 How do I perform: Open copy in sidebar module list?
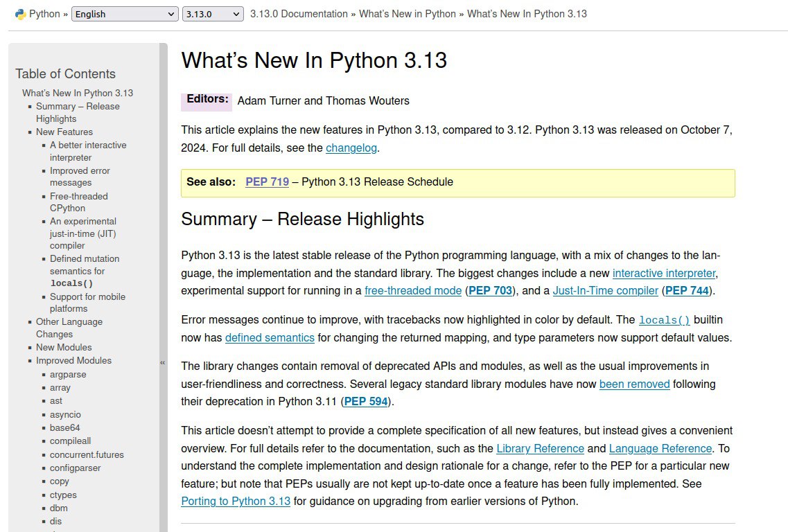pos(60,481)
